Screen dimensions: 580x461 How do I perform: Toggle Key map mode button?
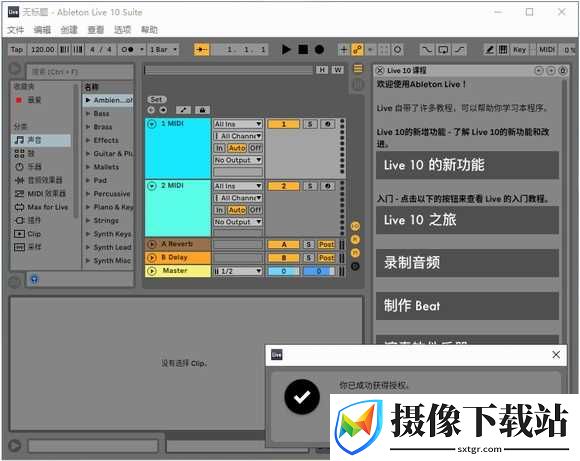click(519, 49)
